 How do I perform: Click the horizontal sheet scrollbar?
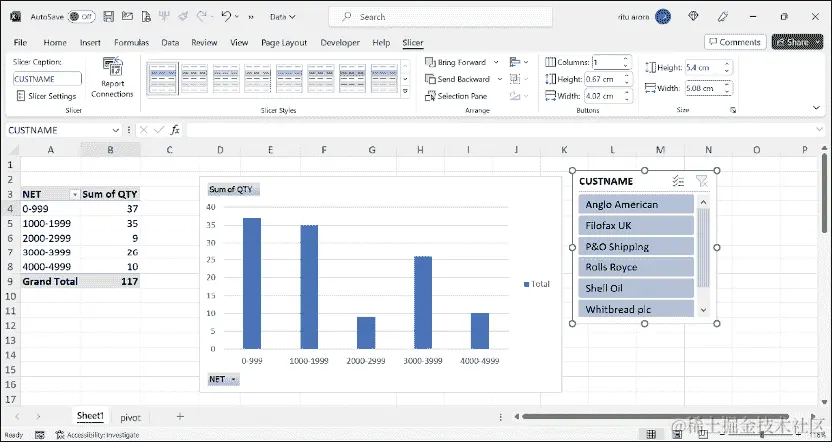(x=655, y=417)
